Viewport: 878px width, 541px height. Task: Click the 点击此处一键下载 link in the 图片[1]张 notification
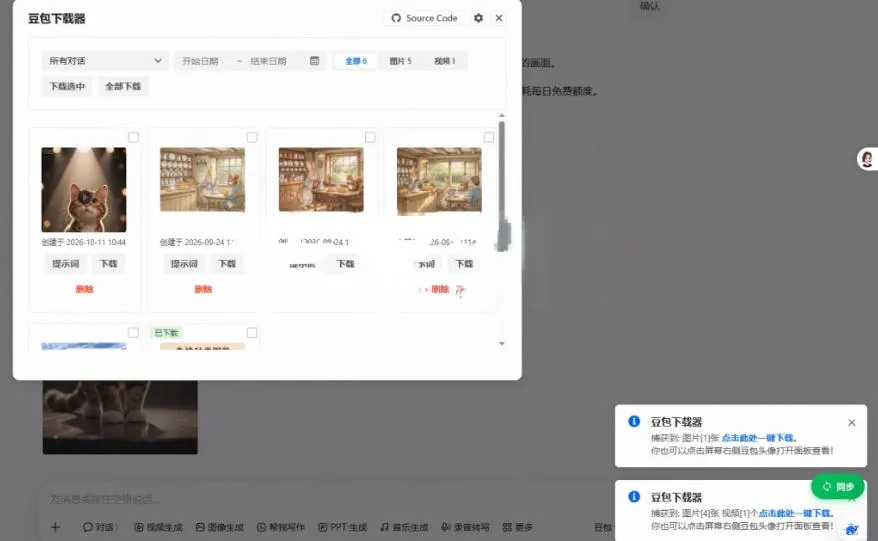758,438
